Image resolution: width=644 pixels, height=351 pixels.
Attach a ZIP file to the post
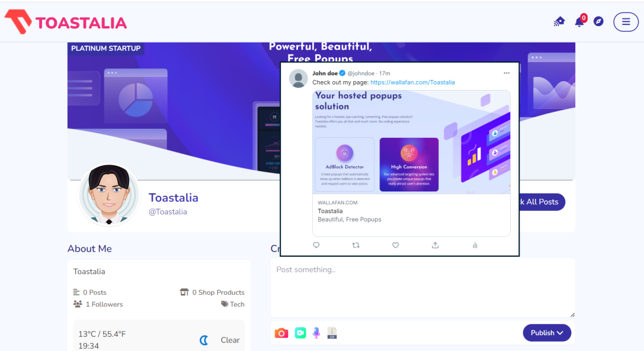point(332,333)
